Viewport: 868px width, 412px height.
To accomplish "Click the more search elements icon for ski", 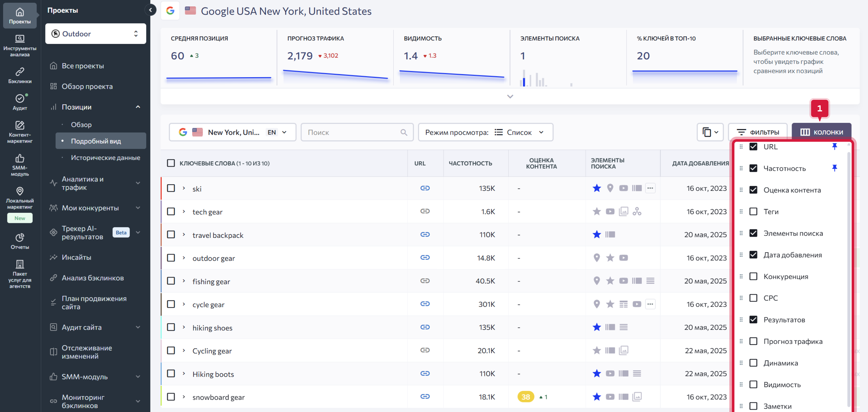I will click(x=650, y=188).
